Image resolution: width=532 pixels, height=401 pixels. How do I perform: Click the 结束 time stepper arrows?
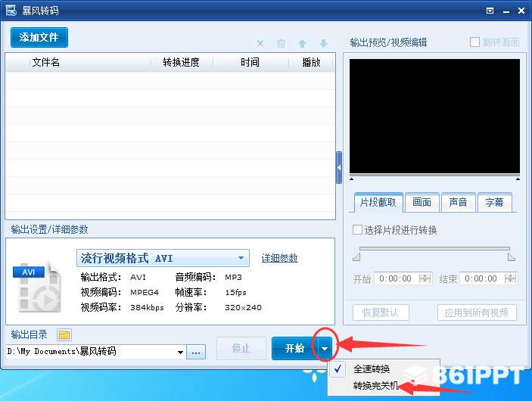[x=510, y=278]
